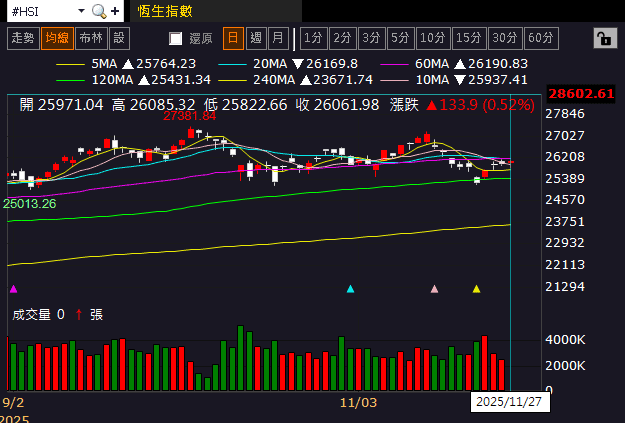Switch to 週 weekly period
Image resolution: width=625 pixels, height=423 pixels.
click(x=255, y=38)
